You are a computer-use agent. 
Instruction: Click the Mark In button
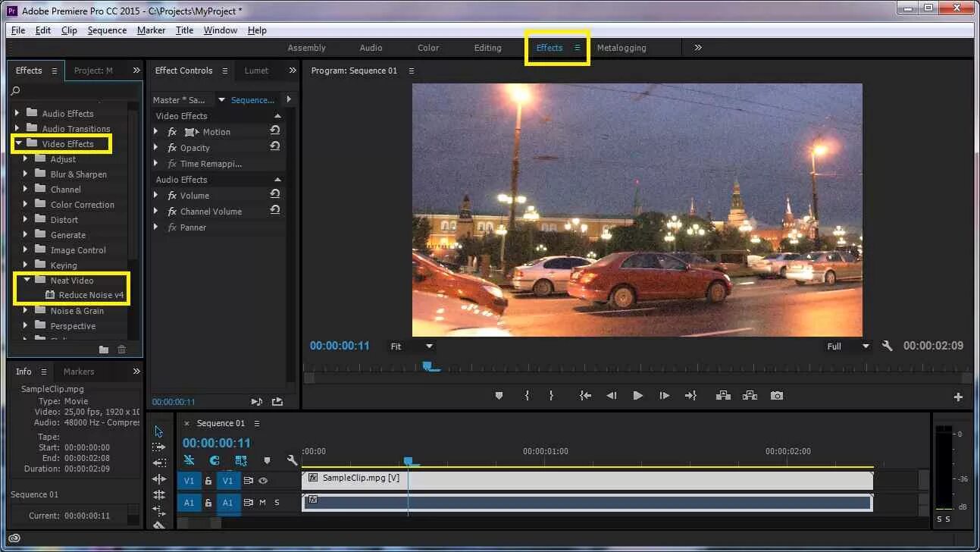point(526,395)
